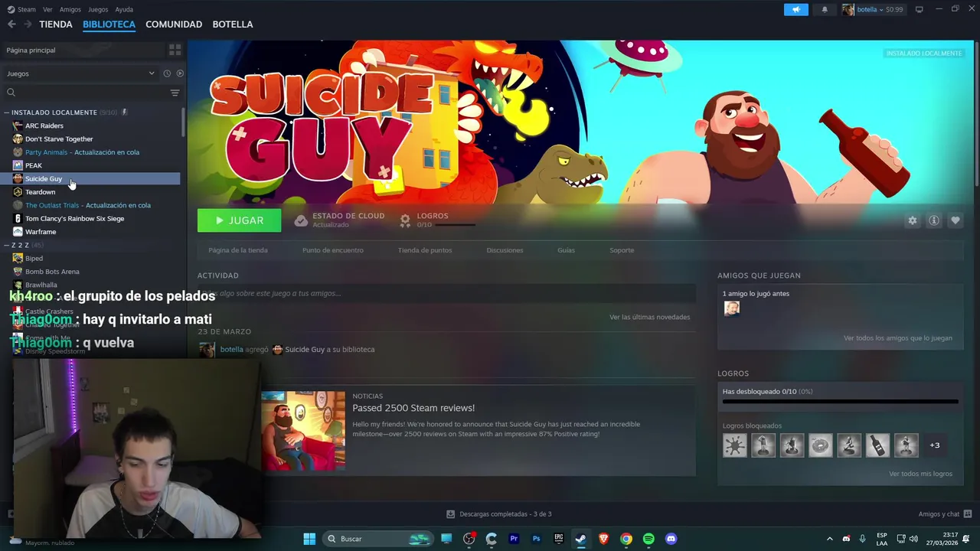Open Adobe Premiere Pro from taskbar
Image resolution: width=980 pixels, height=551 pixels.
(x=514, y=539)
